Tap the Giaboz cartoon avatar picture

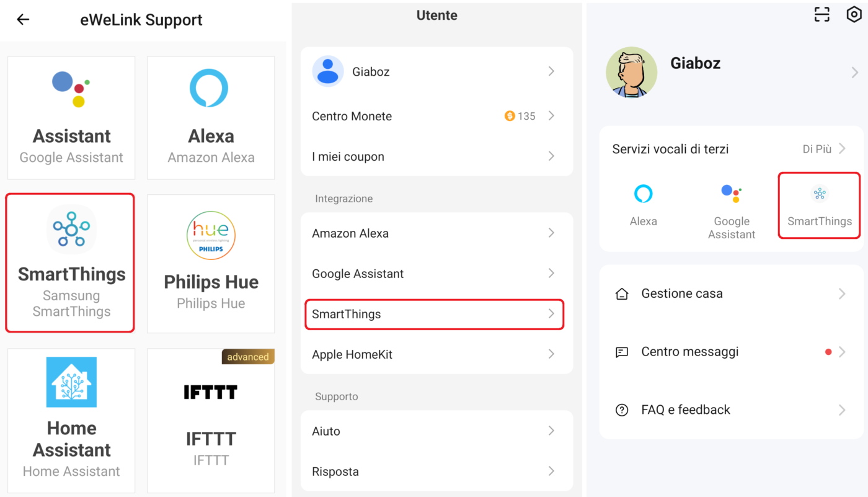(631, 72)
